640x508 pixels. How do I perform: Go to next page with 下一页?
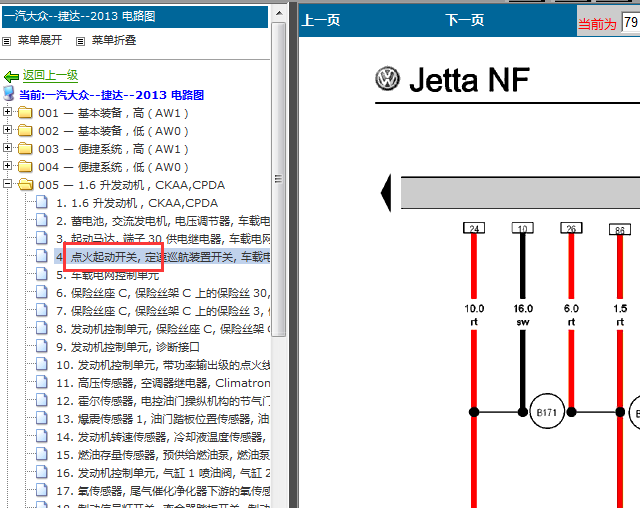tap(464, 20)
